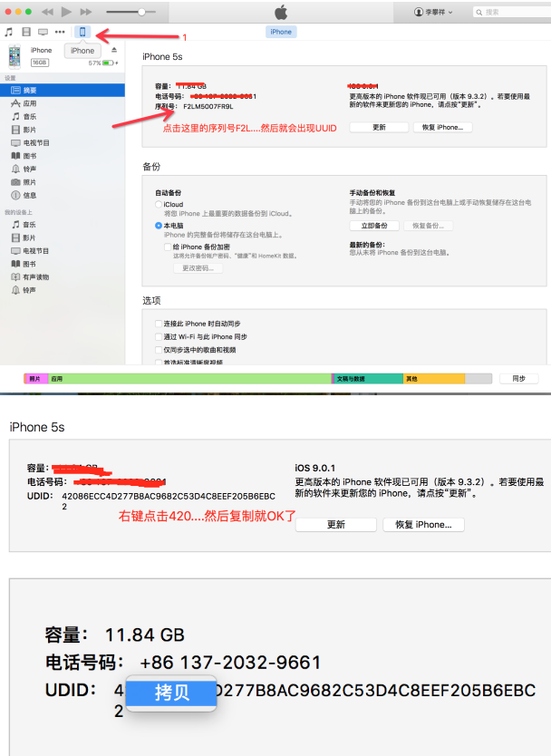The height and width of the screenshot is (756, 551).
Task: Click 恢复 iPhone... in the enlarged panel
Action: (x=424, y=525)
